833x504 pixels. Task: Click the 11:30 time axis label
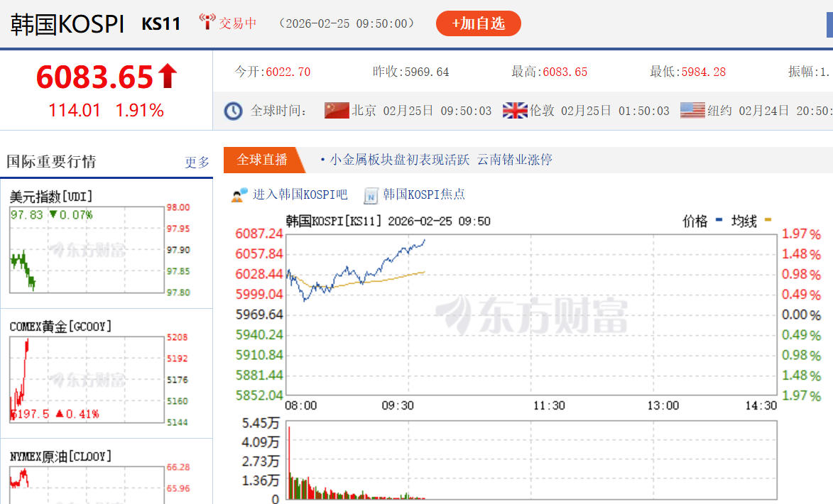click(x=549, y=406)
